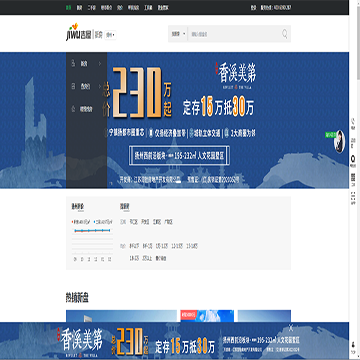Viewport: 360px width, 360px height.
Task: Open the green home tab in top navigation
Action: (68, 7)
